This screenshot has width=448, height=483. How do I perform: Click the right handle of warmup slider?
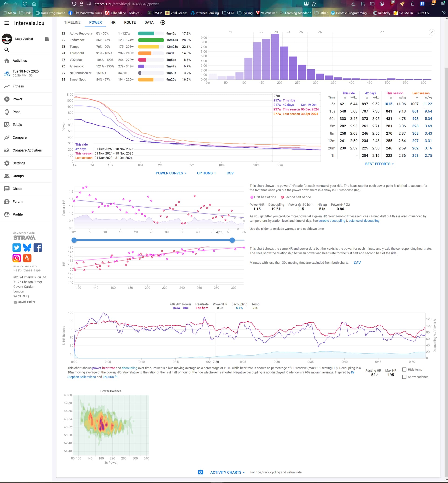[x=232, y=240]
